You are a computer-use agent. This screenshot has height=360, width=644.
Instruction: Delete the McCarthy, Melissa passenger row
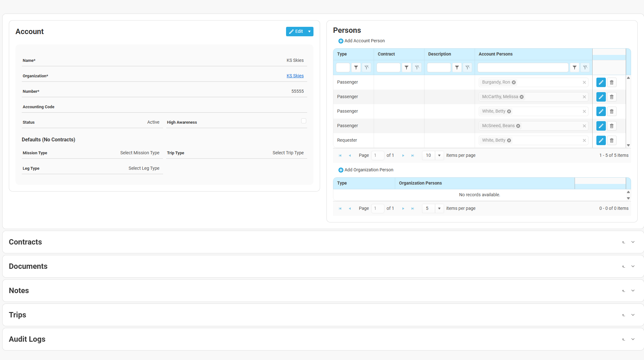pos(612,97)
